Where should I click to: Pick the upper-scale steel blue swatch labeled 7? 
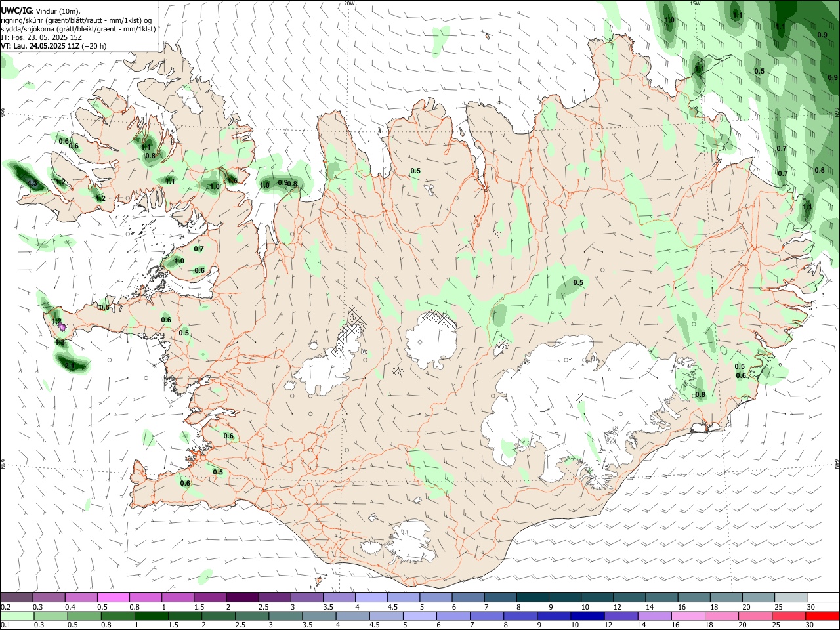tap(501, 597)
